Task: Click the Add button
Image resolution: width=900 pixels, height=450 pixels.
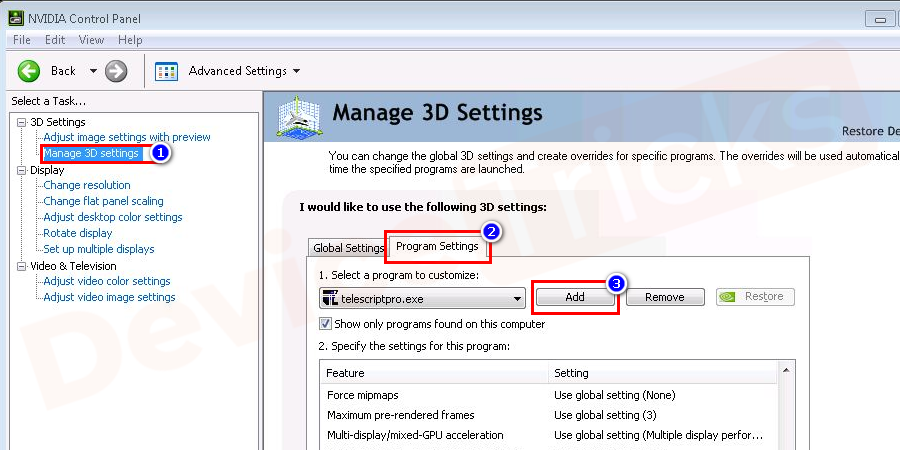Action: 575,297
